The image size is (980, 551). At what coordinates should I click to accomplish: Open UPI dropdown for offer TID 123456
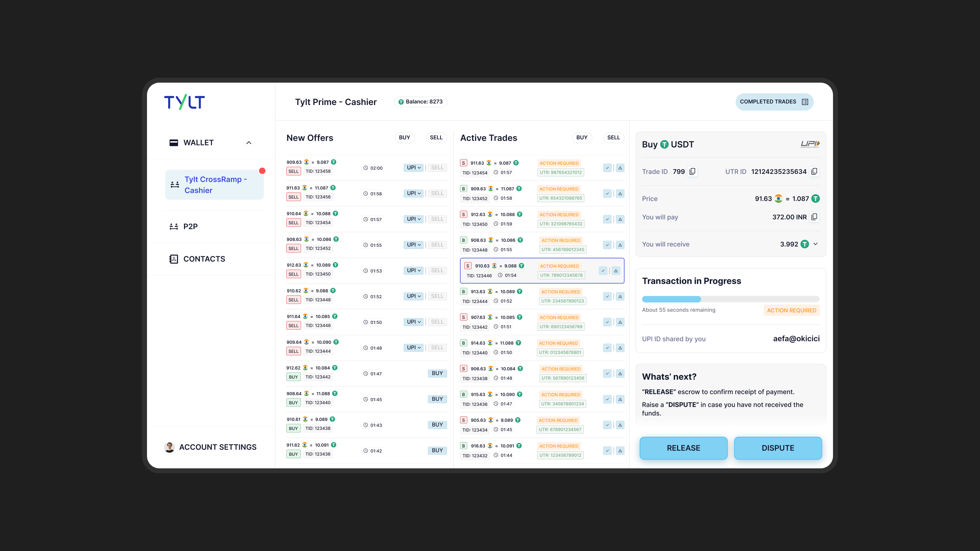coord(413,193)
